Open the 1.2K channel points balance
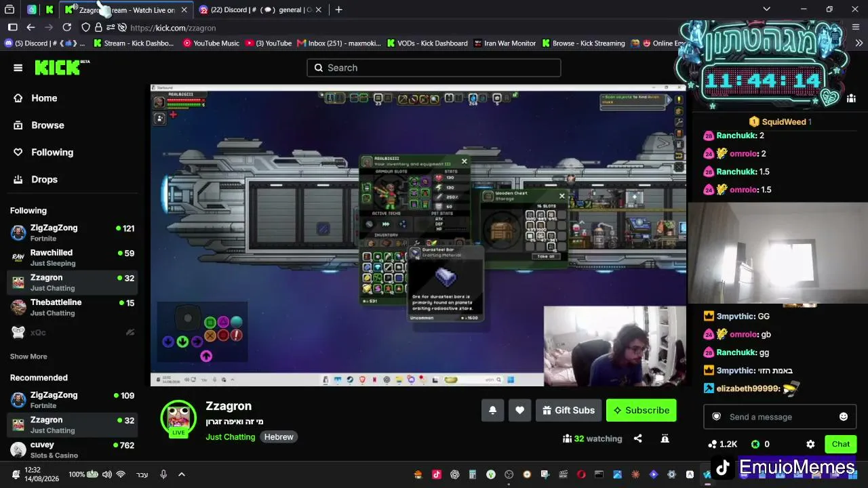 (x=722, y=445)
